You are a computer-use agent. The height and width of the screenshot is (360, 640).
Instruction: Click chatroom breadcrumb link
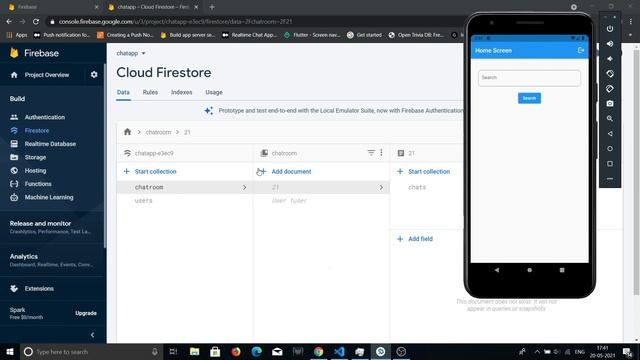click(158, 132)
